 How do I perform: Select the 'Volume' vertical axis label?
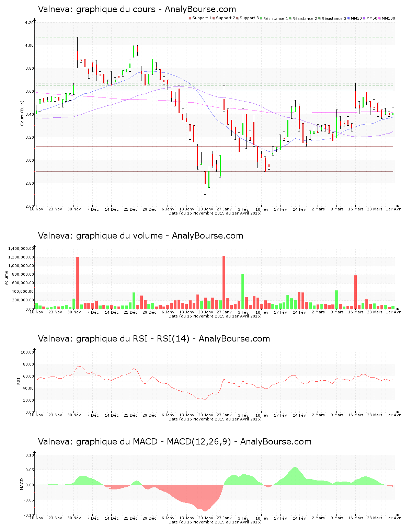pos(6,278)
